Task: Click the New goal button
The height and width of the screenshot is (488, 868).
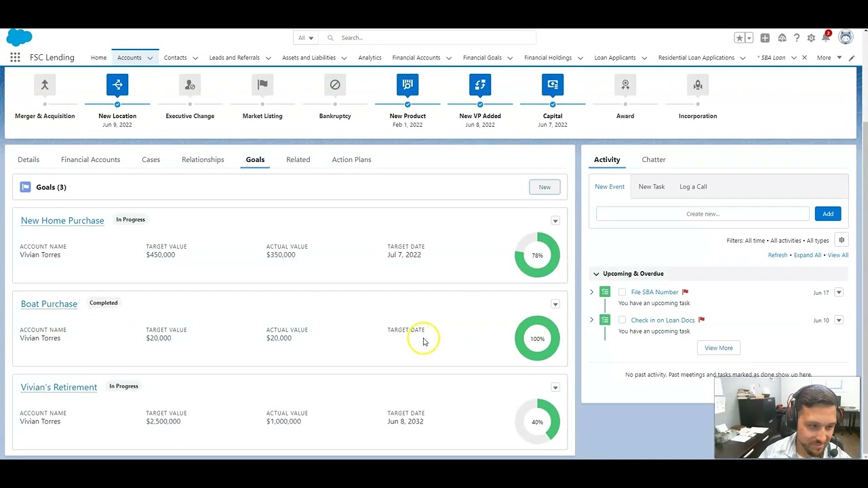Action: [545, 187]
